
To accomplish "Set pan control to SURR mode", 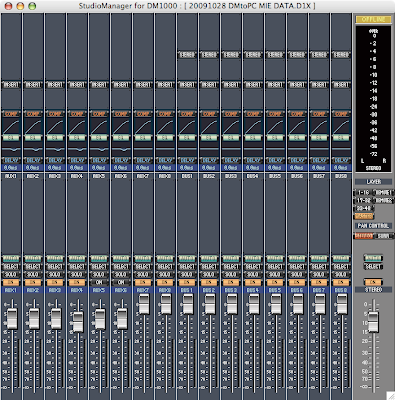I will (383, 236).
